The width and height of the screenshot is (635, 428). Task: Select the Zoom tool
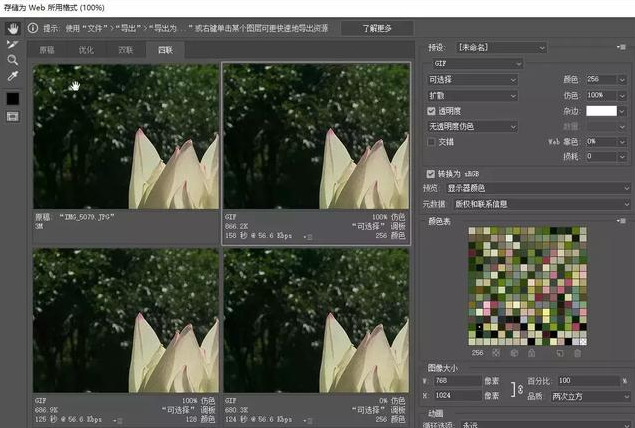pyautogui.click(x=13, y=60)
